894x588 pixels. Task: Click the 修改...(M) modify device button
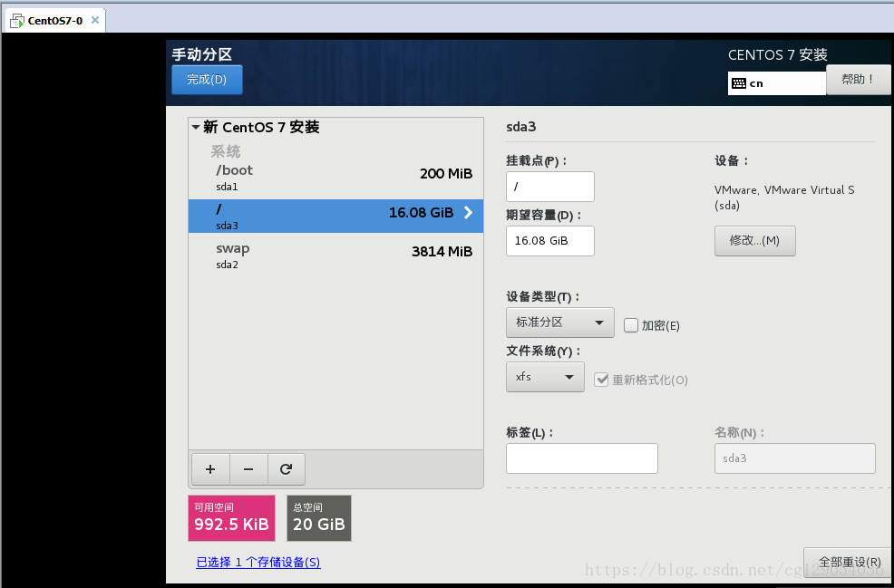(755, 241)
